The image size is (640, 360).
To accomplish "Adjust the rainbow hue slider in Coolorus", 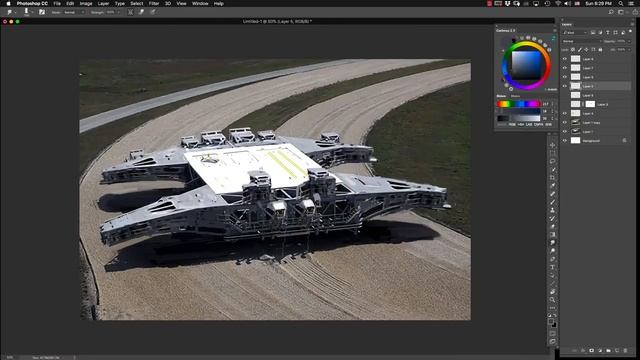I will (x=518, y=104).
